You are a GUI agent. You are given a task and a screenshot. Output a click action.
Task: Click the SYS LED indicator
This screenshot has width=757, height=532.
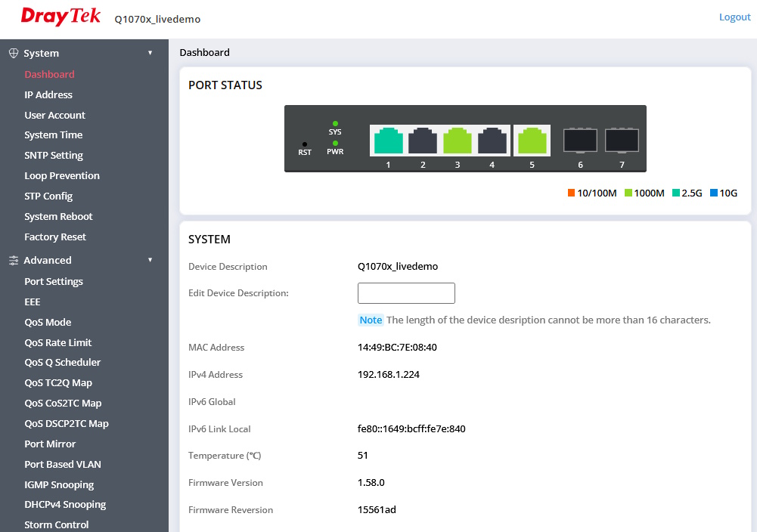point(335,124)
